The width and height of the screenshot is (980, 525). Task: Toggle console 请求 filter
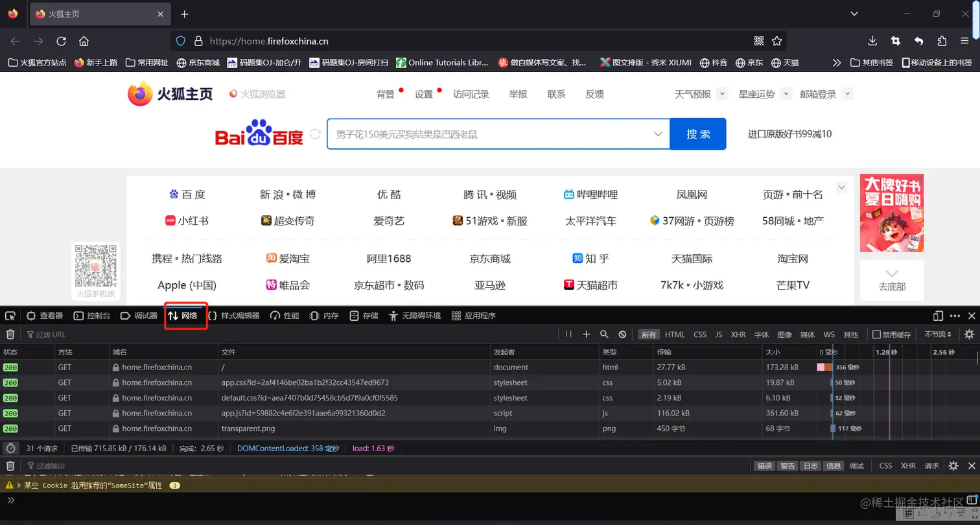click(931, 466)
